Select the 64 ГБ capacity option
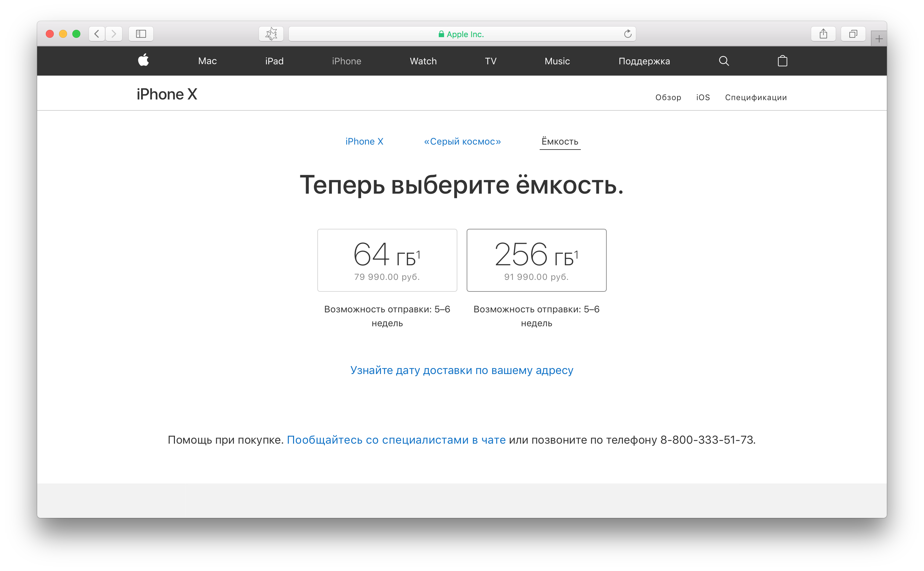 pyautogui.click(x=387, y=260)
